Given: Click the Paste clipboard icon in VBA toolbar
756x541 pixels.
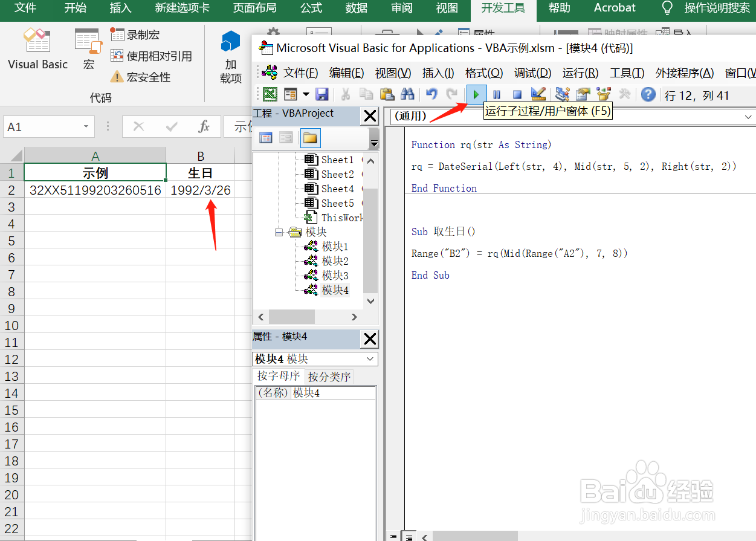Looking at the screenshot, I should pyautogui.click(x=387, y=94).
